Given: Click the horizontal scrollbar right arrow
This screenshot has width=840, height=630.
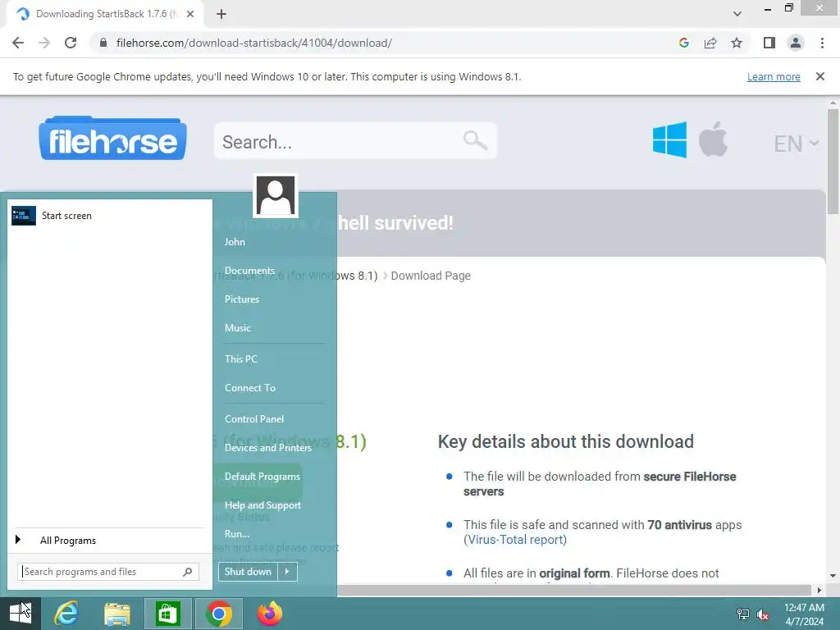Looking at the screenshot, I should (819, 590).
